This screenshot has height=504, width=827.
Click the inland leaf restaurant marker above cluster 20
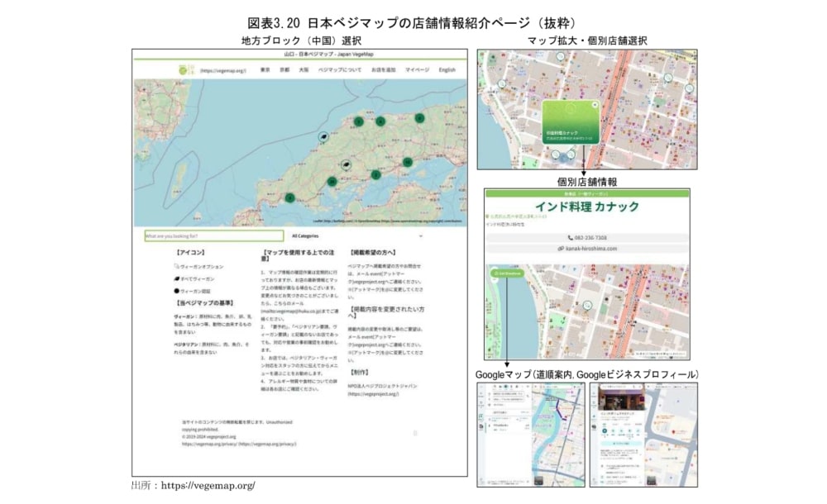[346, 165]
